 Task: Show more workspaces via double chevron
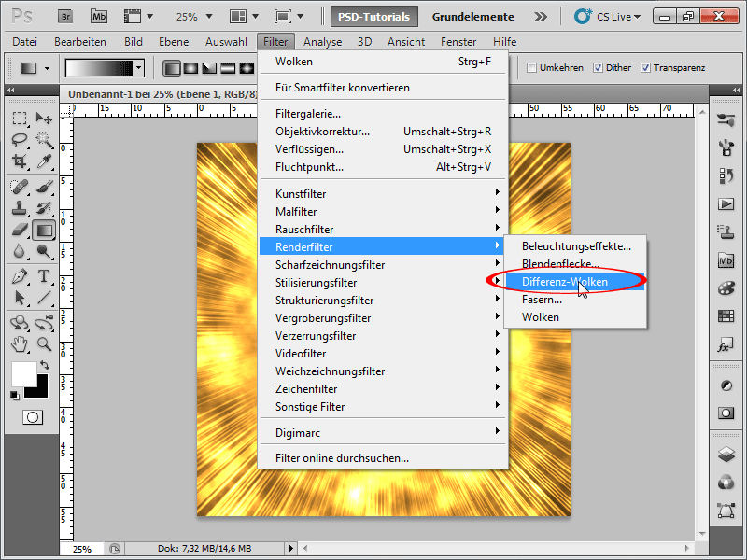(x=541, y=17)
